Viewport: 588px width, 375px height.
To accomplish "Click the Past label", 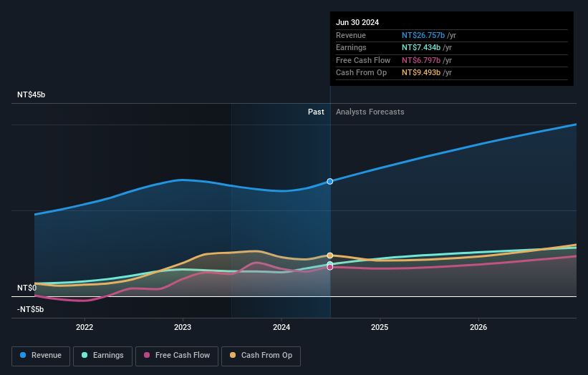I will tap(316, 112).
